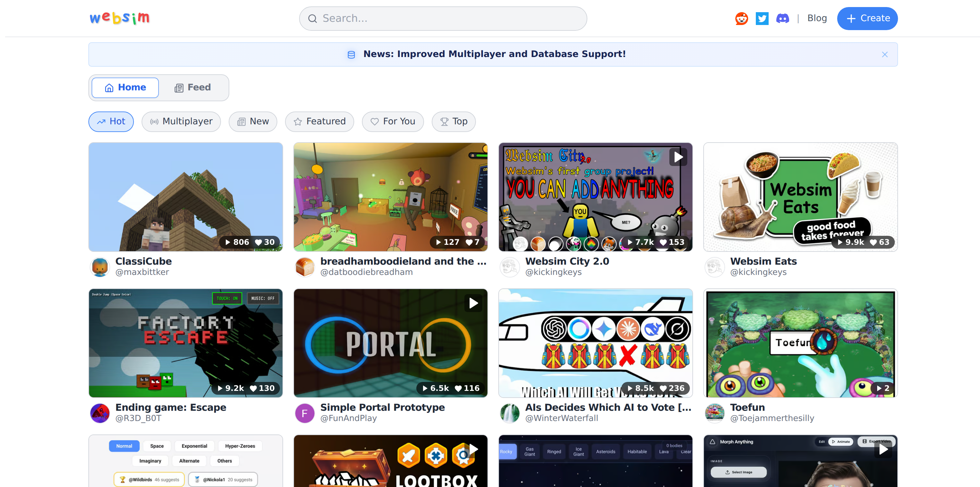The width and height of the screenshot is (980, 487).
Task: Click kickingkeys avatar beside Websim Eats
Action: pos(715,267)
